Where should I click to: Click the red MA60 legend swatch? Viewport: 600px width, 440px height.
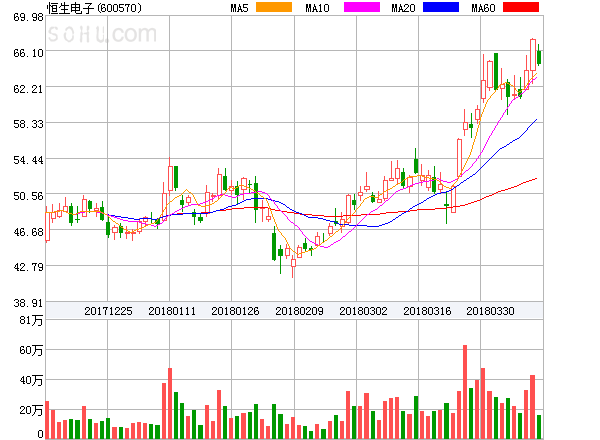tap(521, 7)
